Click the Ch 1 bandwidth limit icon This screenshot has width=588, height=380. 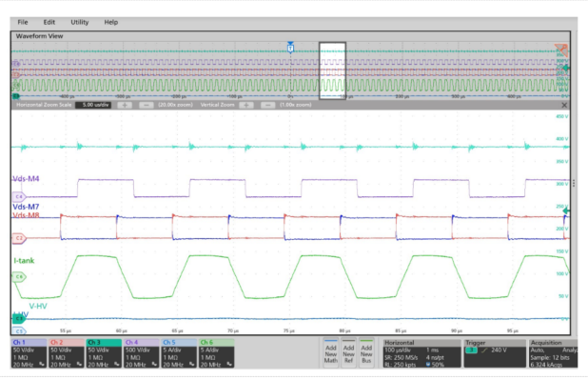42,364
